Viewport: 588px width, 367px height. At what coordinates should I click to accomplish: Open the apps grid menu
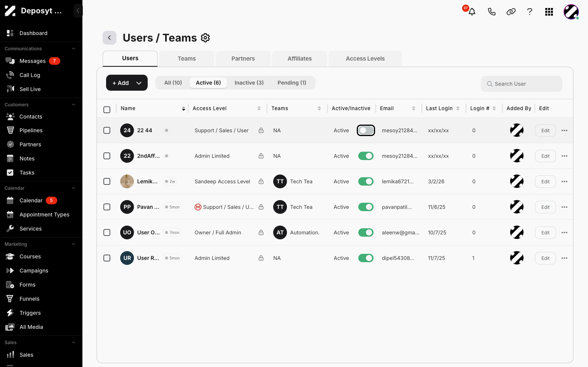click(549, 12)
